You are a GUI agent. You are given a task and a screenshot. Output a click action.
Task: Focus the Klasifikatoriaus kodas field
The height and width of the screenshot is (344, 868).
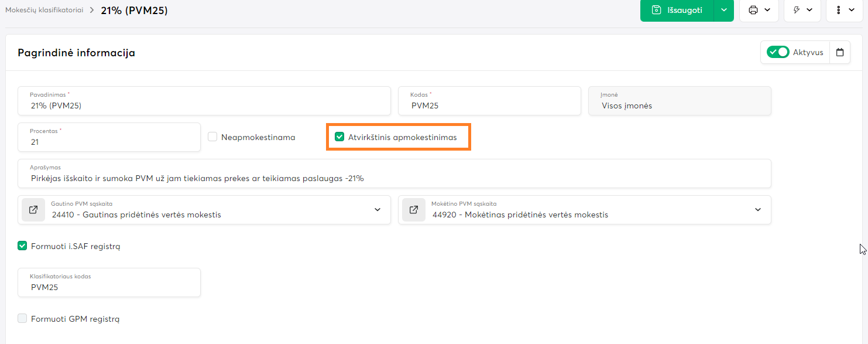coord(109,287)
